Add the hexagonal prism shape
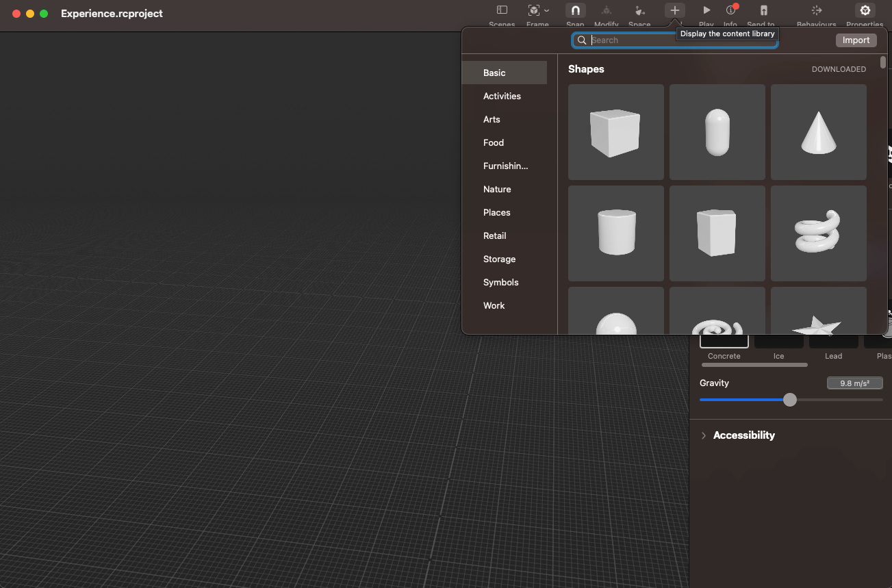 [717, 233]
